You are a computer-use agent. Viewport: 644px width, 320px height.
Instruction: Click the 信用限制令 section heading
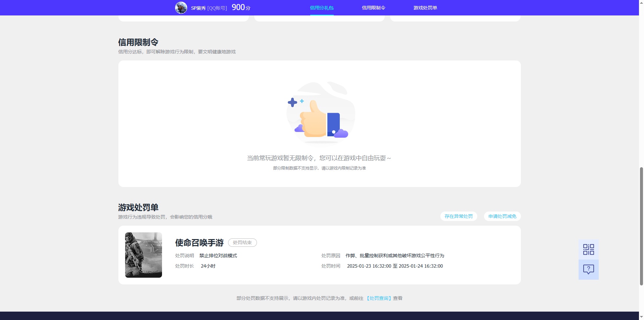(138, 42)
